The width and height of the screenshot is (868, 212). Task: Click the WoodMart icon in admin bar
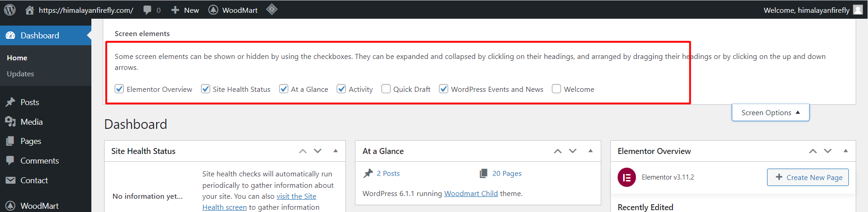tap(213, 10)
